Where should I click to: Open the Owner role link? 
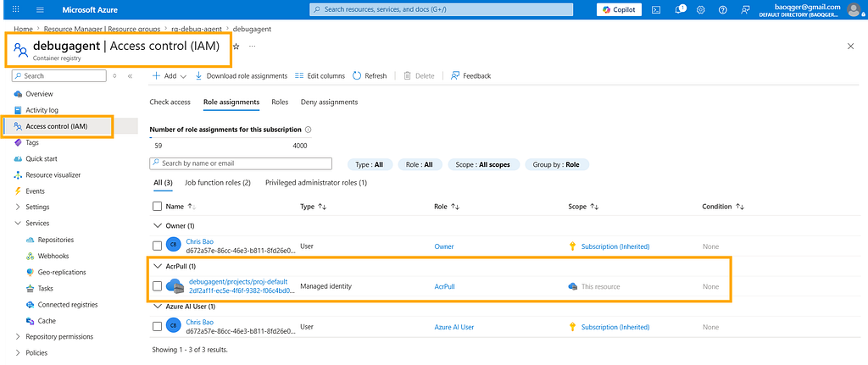tap(444, 246)
